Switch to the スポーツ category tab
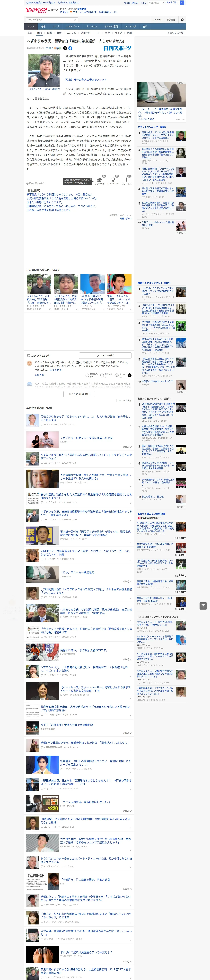Viewport: 210px width, 980px height. (x=86, y=33)
